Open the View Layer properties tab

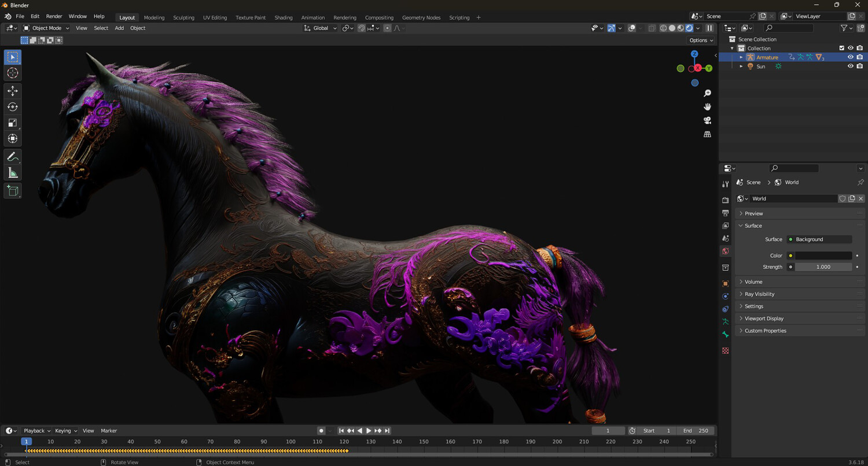(x=726, y=225)
